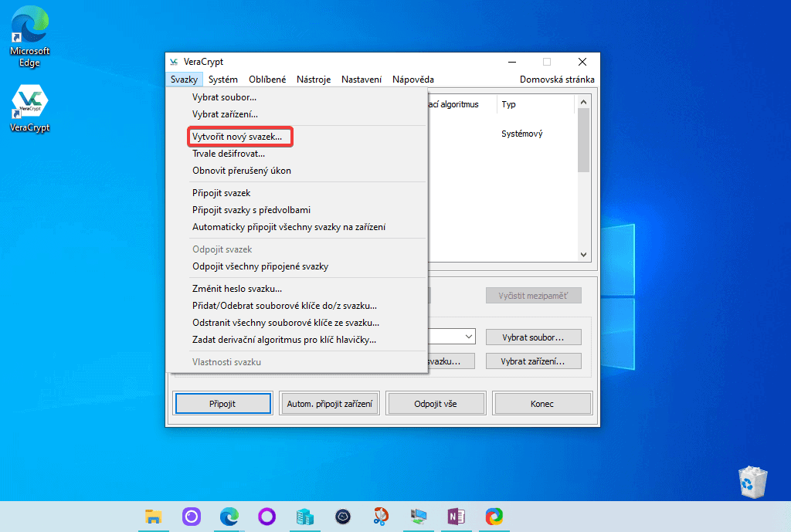Select Odstranit všechny souborové klíče ze svazku...
The image size is (791, 532).
tap(297, 324)
